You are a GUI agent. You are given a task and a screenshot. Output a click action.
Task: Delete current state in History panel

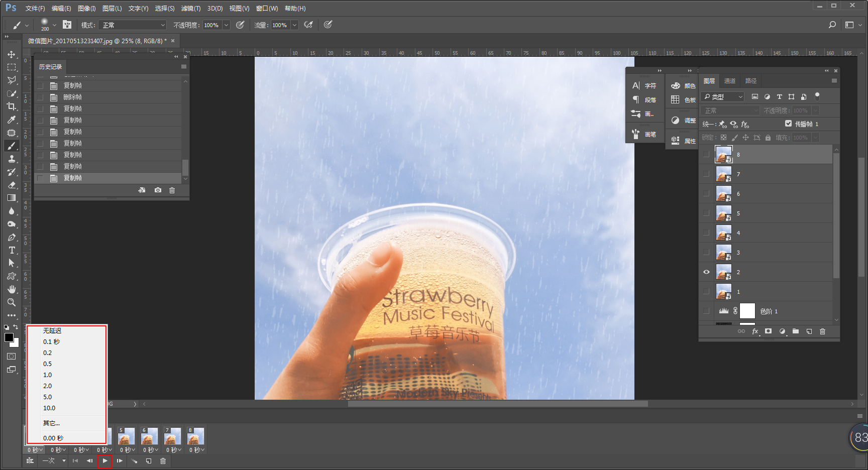172,190
